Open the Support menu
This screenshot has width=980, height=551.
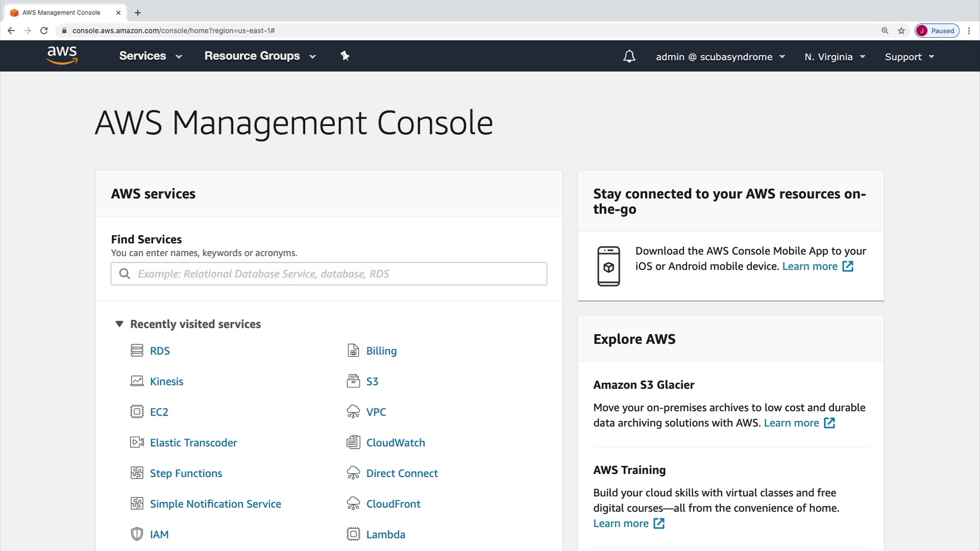909,57
